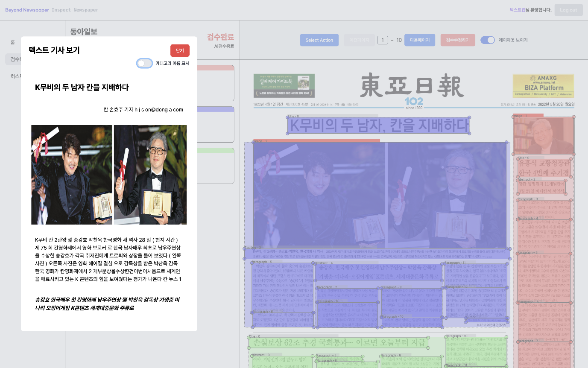
Task: Click 검수수정하기 button
Action: (x=458, y=40)
